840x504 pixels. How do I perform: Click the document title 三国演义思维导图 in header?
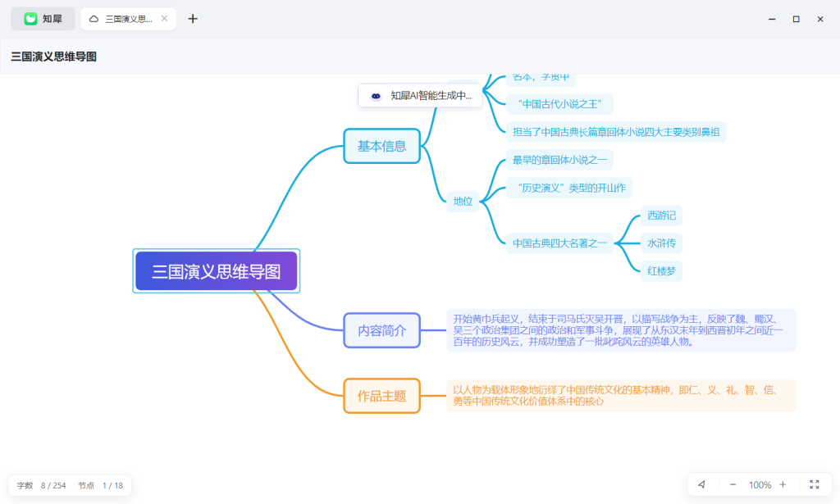(53, 57)
